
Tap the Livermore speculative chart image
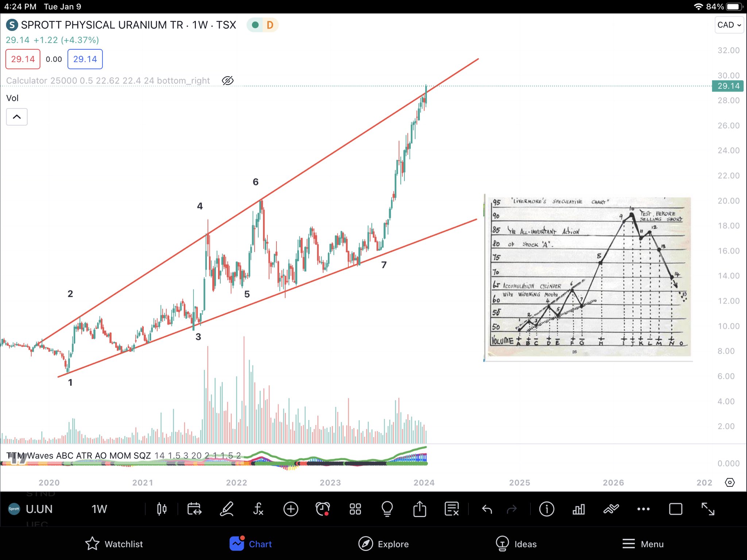[589, 277]
